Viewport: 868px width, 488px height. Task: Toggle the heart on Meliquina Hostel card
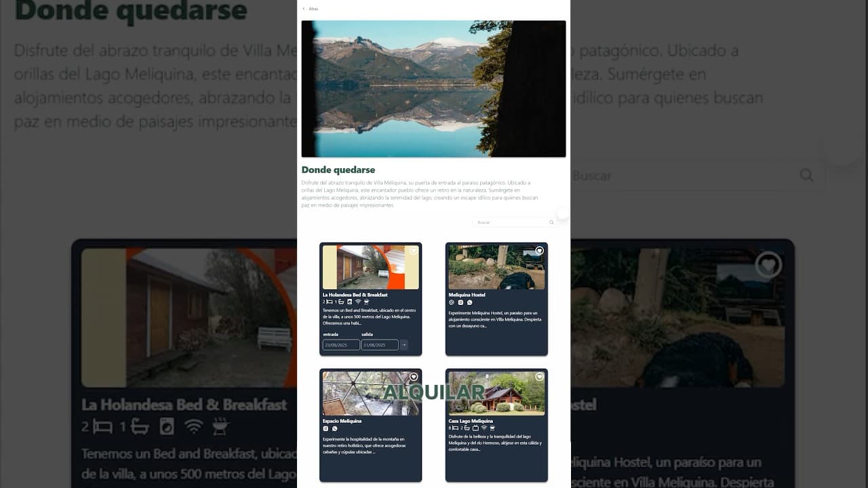tap(540, 251)
